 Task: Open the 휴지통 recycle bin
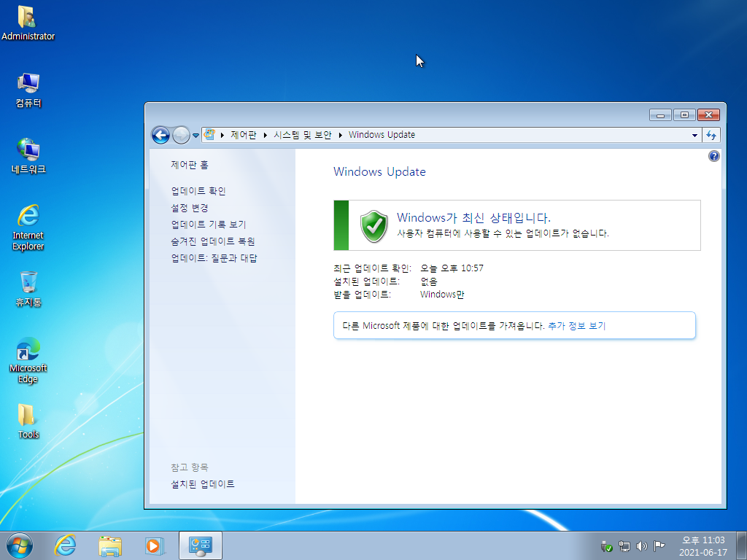click(x=28, y=289)
